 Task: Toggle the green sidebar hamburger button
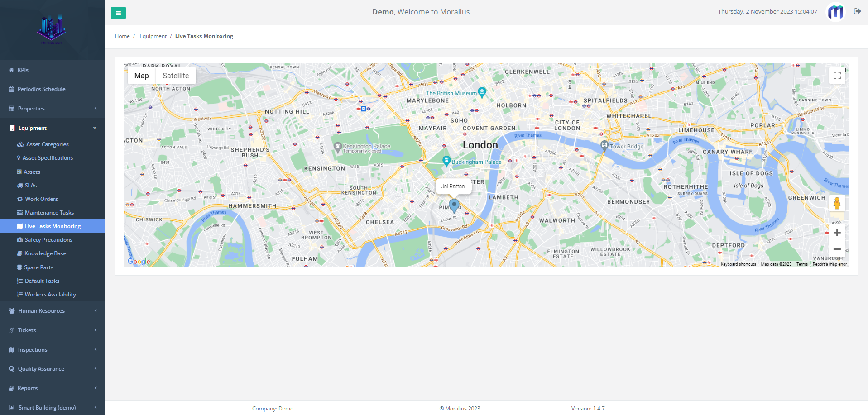[118, 13]
